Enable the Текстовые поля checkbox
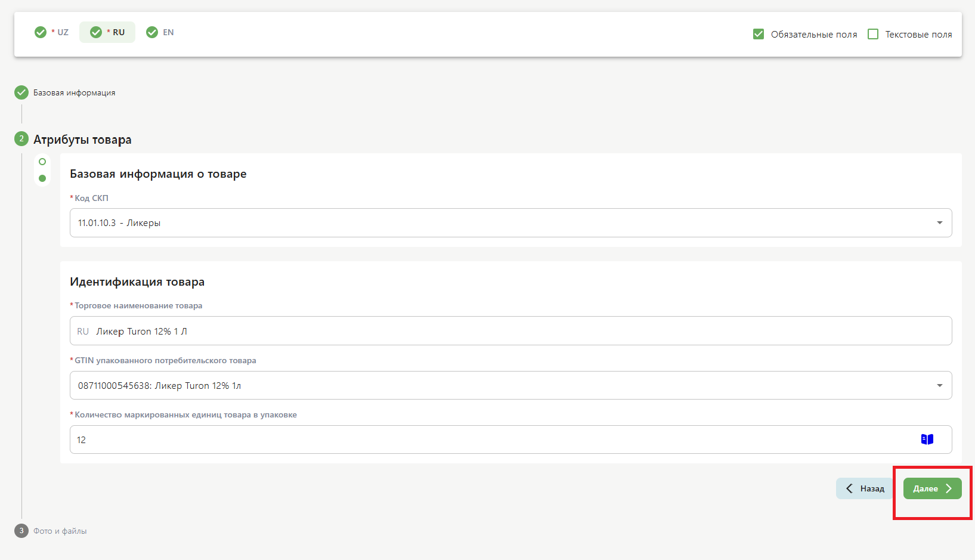Image resolution: width=975 pixels, height=560 pixels. click(x=873, y=34)
